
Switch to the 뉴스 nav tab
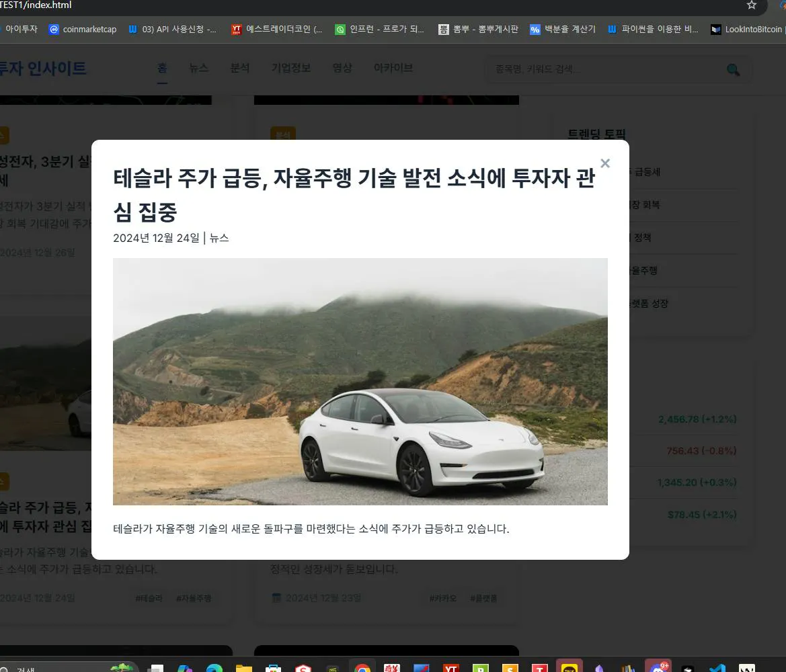(x=198, y=68)
